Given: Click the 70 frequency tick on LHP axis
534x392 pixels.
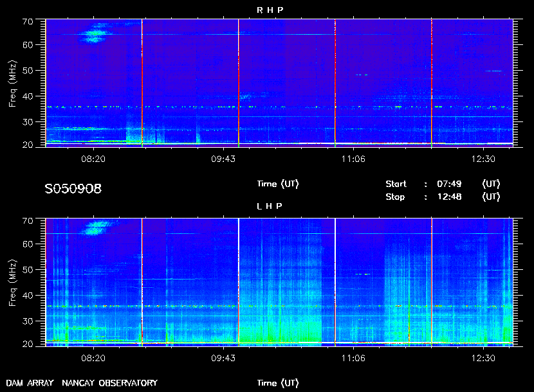Looking at the screenshot, I should [28, 220].
